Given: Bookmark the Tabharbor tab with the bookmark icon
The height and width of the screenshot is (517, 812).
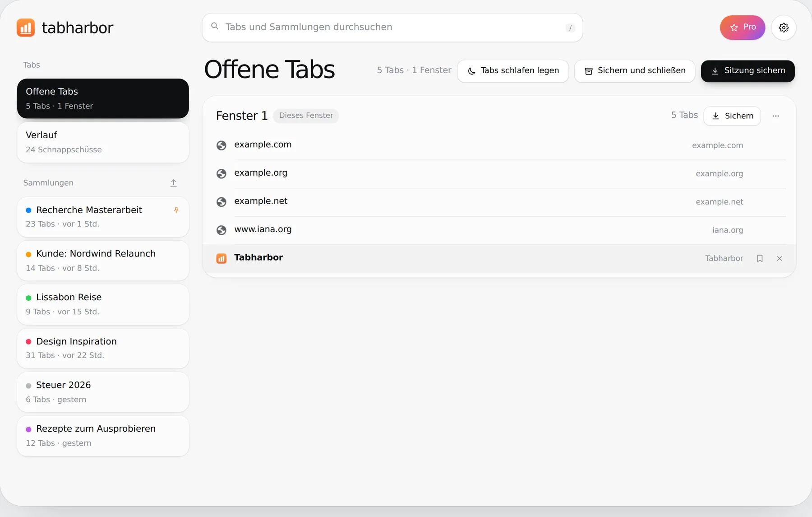Looking at the screenshot, I should pos(760,258).
